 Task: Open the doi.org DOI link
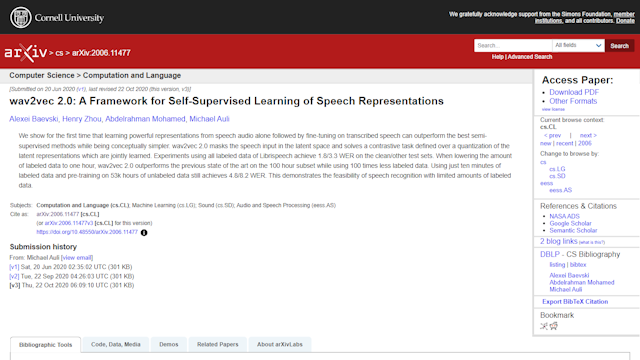click(x=87, y=232)
